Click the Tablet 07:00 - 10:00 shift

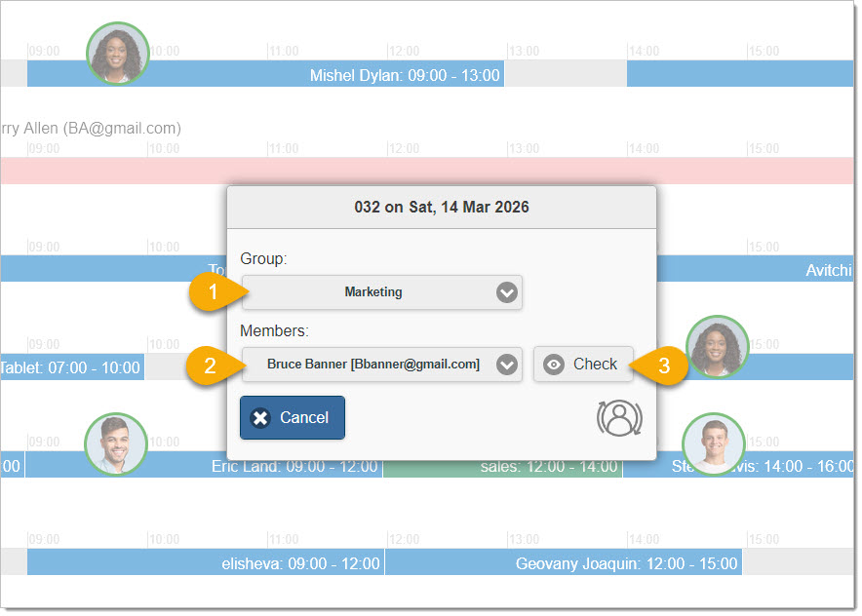click(72, 367)
